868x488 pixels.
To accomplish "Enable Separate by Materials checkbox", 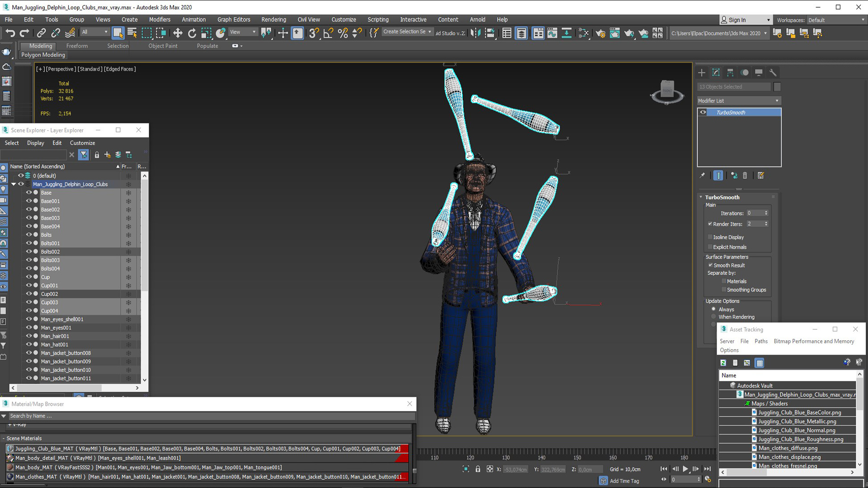I will pos(724,281).
